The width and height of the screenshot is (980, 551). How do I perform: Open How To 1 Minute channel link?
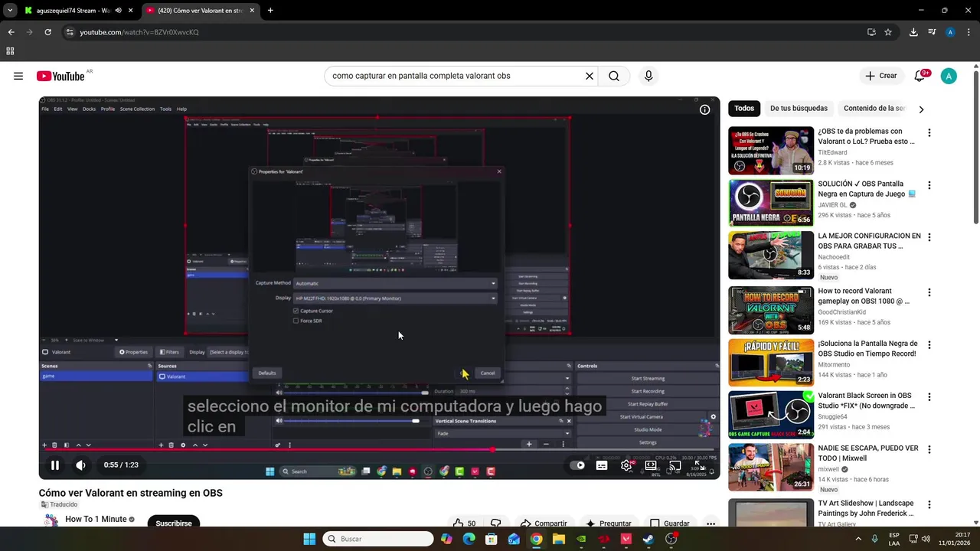pos(96,519)
